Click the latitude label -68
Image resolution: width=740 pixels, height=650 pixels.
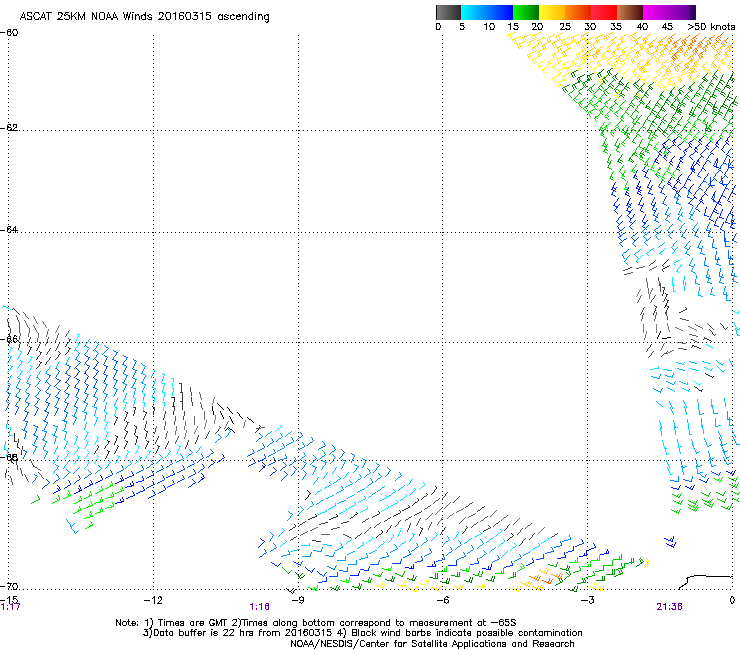coord(9,457)
